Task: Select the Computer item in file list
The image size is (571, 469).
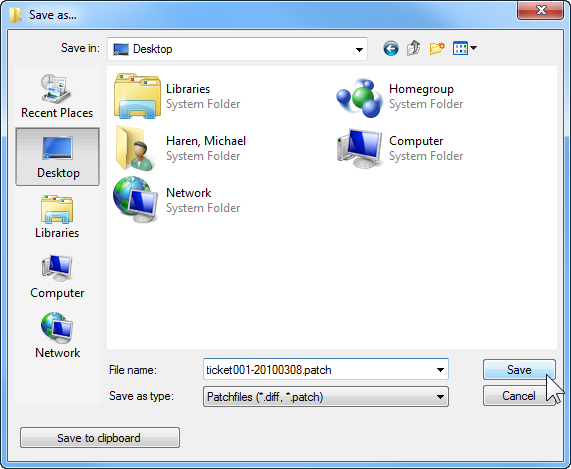Action: pyautogui.click(x=399, y=149)
